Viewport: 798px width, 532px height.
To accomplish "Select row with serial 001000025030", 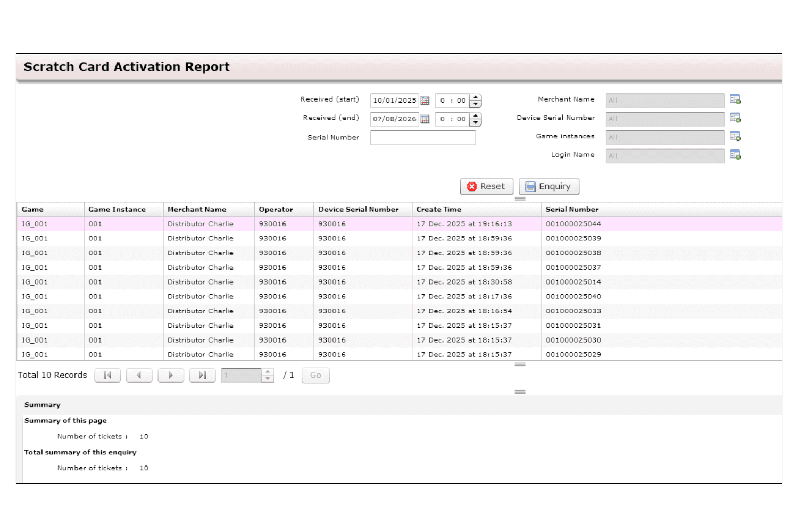I will (399, 340).
